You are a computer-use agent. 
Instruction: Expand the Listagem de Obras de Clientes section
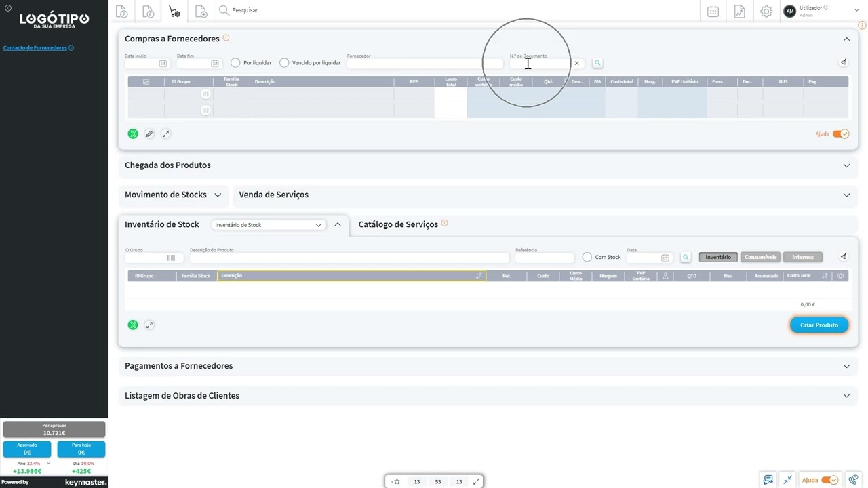point(846,396)
